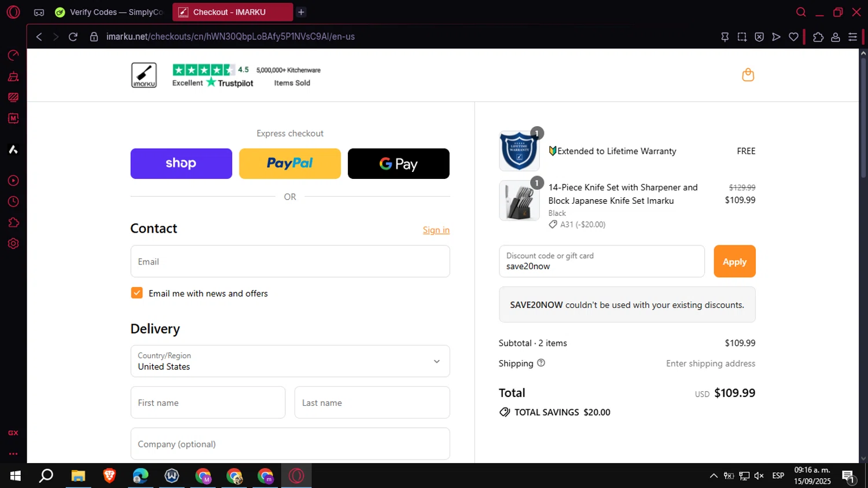The image size is (868, 488).
Task: Click the Email input field
Action: (290, 261)
